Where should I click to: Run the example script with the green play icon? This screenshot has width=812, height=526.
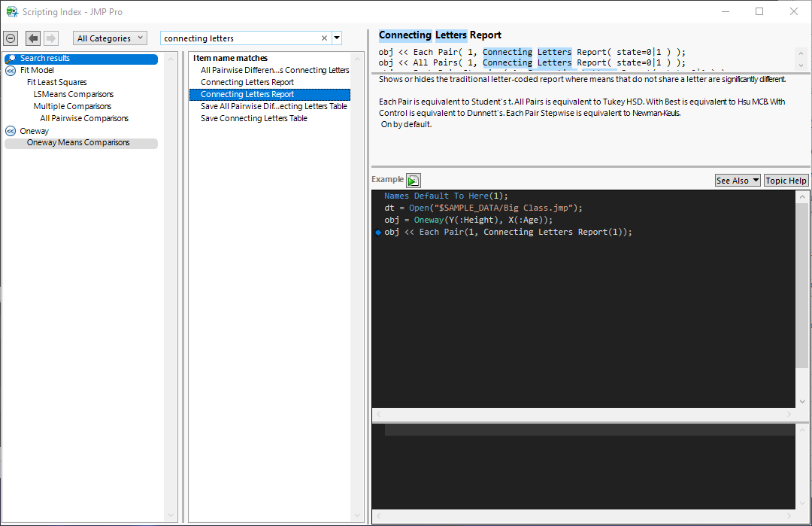pos(414,181)
